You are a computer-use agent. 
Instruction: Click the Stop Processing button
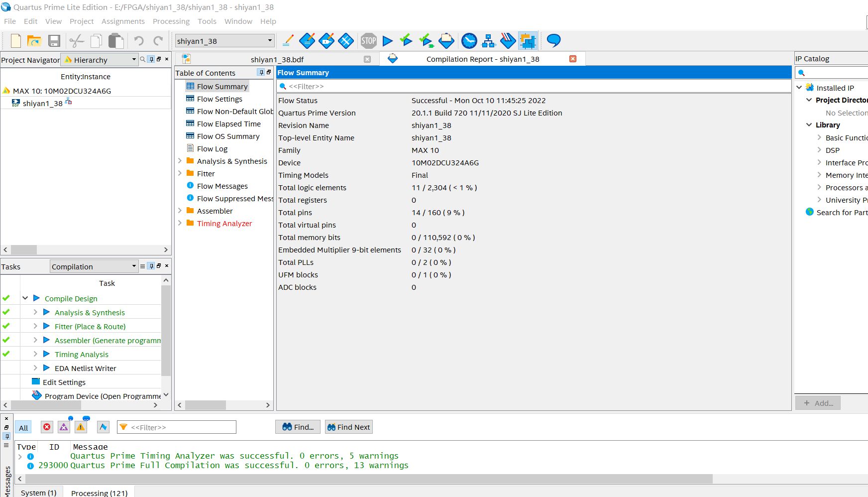point(369,41)
